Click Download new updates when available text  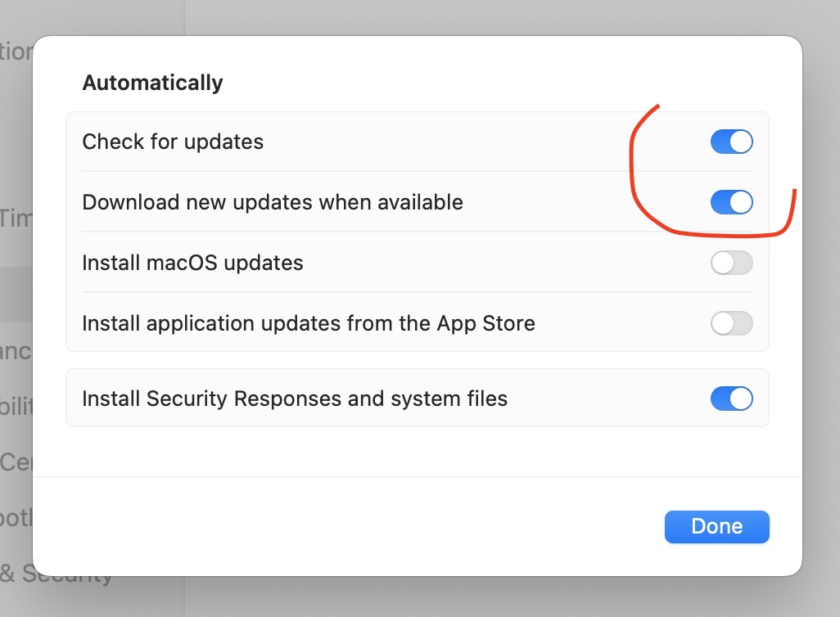point(273,202)
